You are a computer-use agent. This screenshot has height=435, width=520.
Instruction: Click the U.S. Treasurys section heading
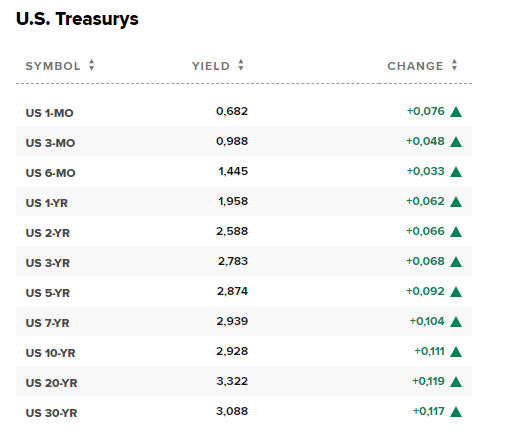[x=77, y=19]
